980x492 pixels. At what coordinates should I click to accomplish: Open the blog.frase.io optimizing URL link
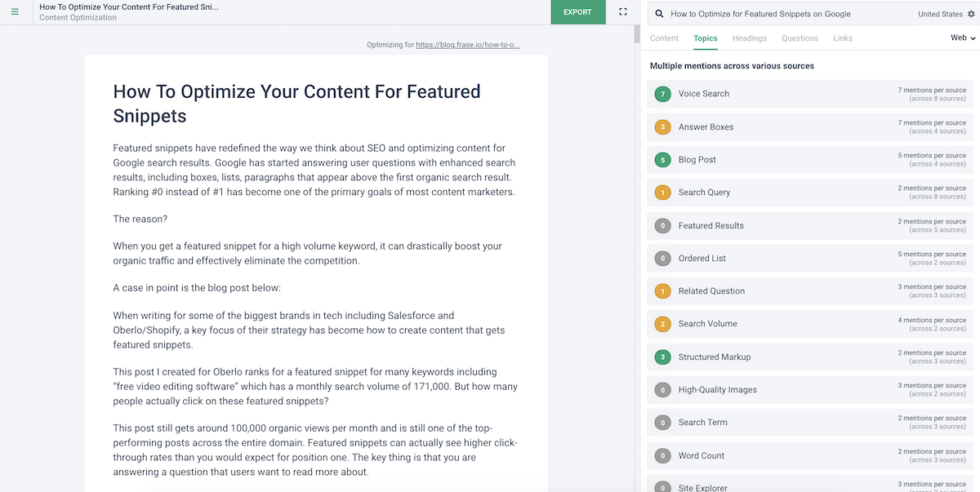tap(467, 46)
